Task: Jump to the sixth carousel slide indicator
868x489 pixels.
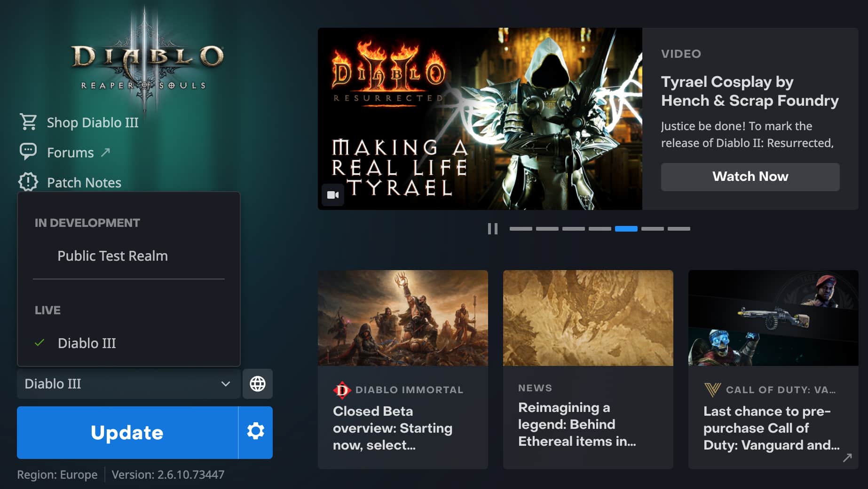Action: pyautogui.click(x=653, y=229)
